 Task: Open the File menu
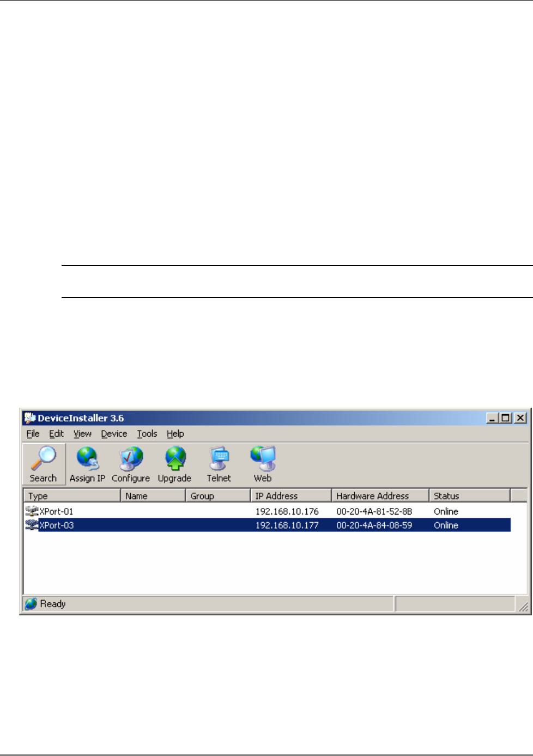(33, 434)
